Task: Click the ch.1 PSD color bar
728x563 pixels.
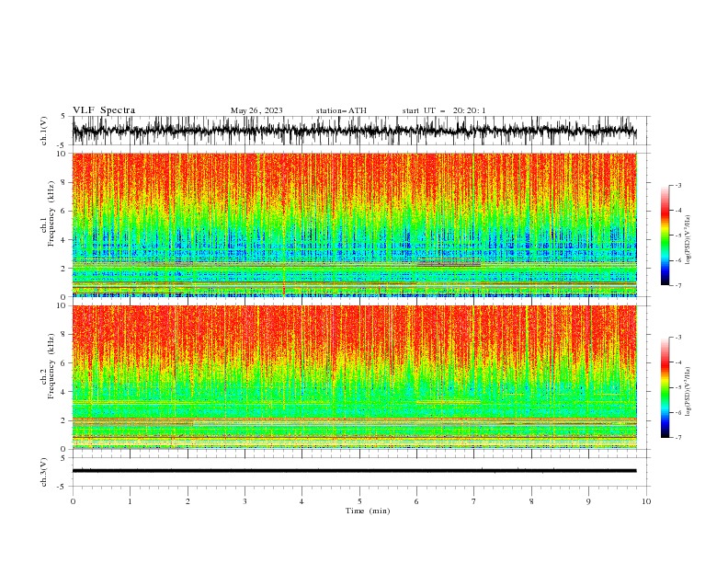Action: pos(665,236)
